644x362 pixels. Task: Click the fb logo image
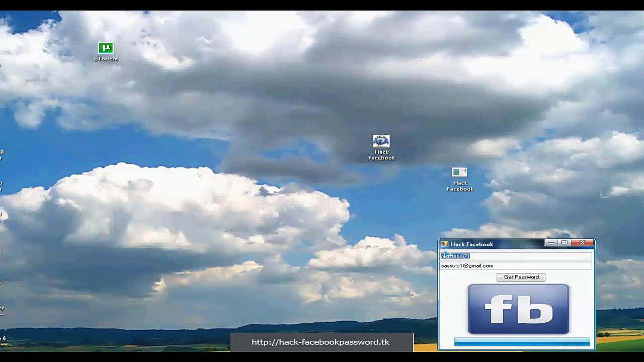[x=518, y=309]
